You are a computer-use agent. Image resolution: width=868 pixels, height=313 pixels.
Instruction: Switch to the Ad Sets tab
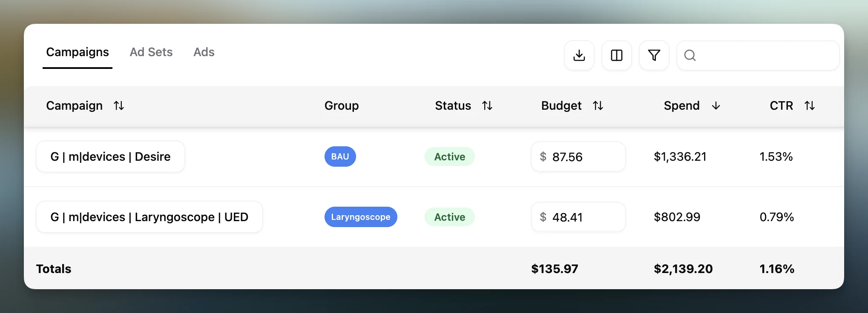pos(151,52)
